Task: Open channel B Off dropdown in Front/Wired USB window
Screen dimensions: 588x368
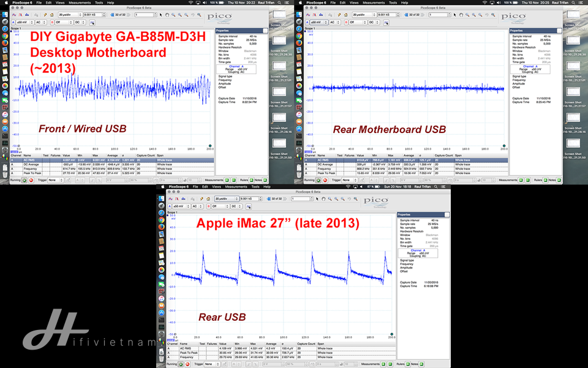Action: pyautogui.click(x=64, y=23)
